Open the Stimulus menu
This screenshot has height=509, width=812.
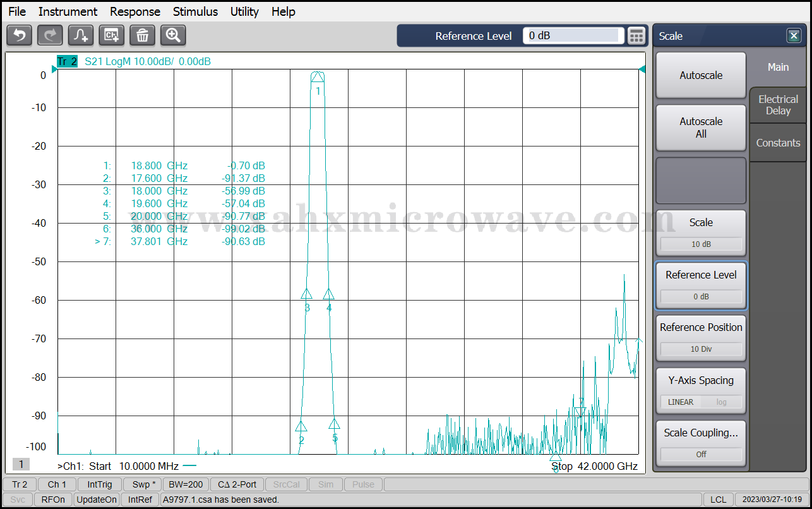(195, 11)
